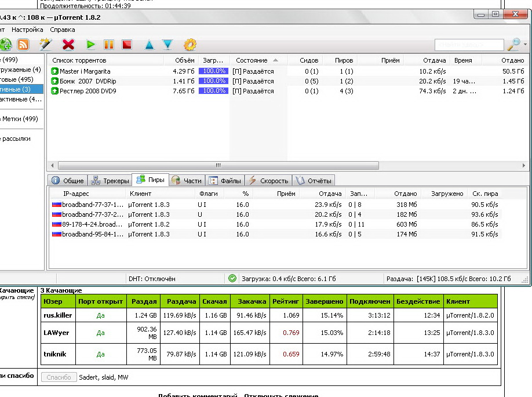The height and width of the screenshot is (397, 532).
Task: Sort peers by Клиент column
Action: 160,194
